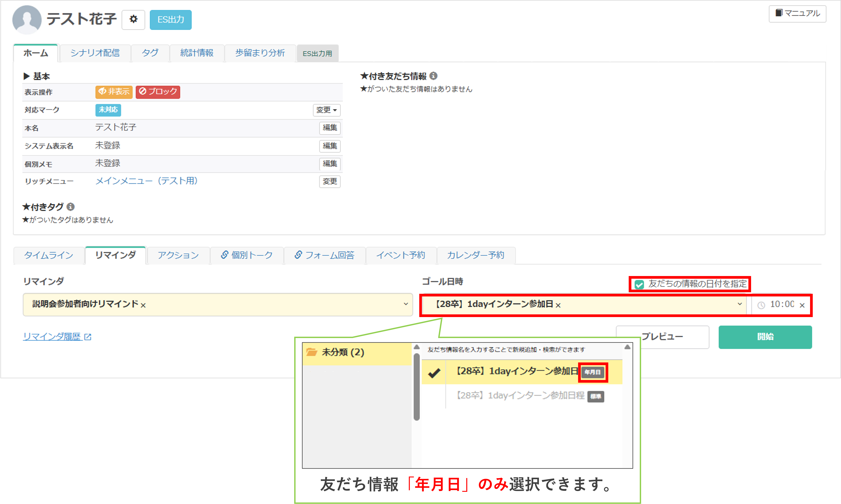841x504 pixels.
Task: Clear the 10:00 time with x icon
Action: [x=802, y=305]
